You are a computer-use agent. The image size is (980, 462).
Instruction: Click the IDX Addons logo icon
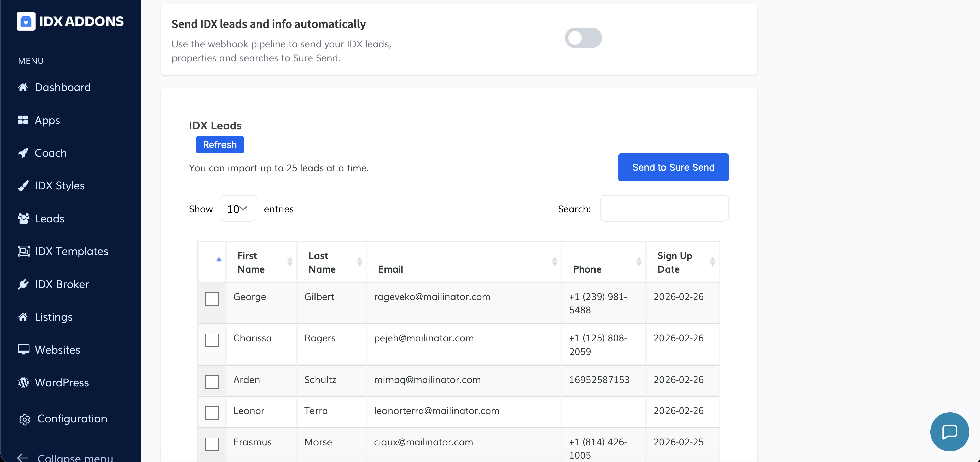tap(26, 21)
